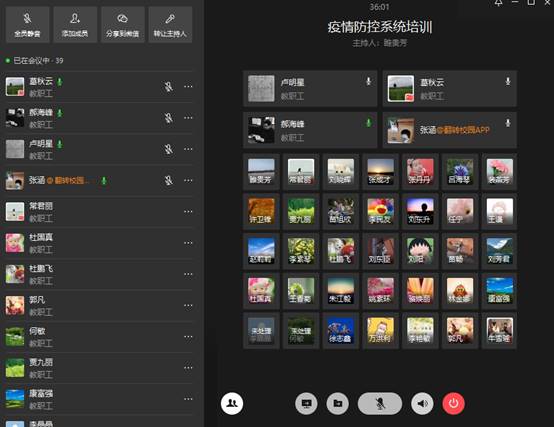Transfer host with 转让主持人 button
The image size is (554, 427).
[x=170, y=24]
